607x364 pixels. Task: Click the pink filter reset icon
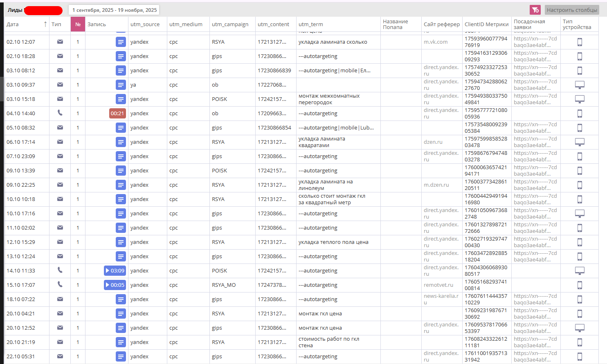click(x=535, y=10)
